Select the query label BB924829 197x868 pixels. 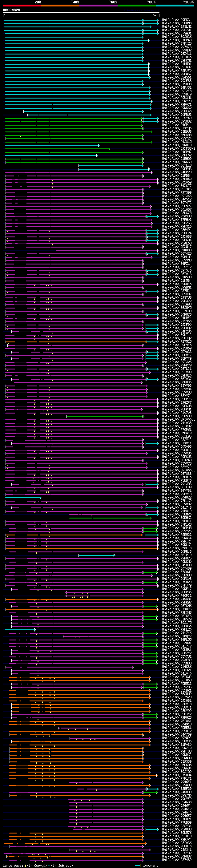click(11, 10)
